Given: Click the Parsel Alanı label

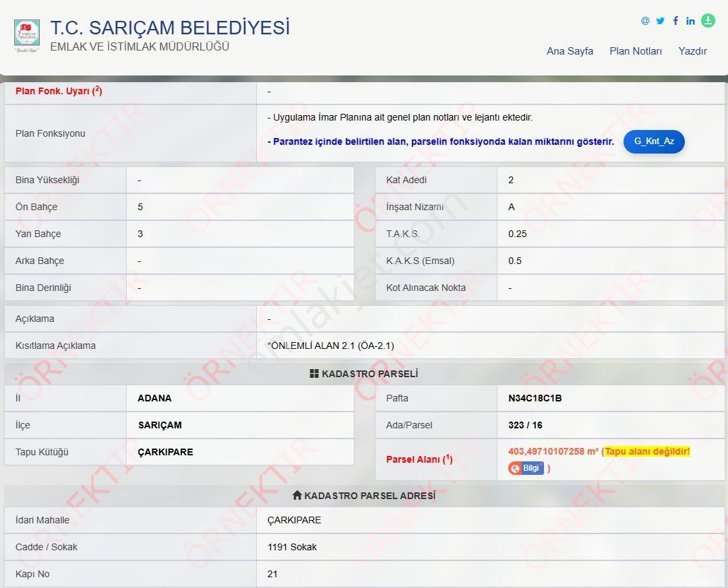Looking at the screenshot, I should pos(419,459).
